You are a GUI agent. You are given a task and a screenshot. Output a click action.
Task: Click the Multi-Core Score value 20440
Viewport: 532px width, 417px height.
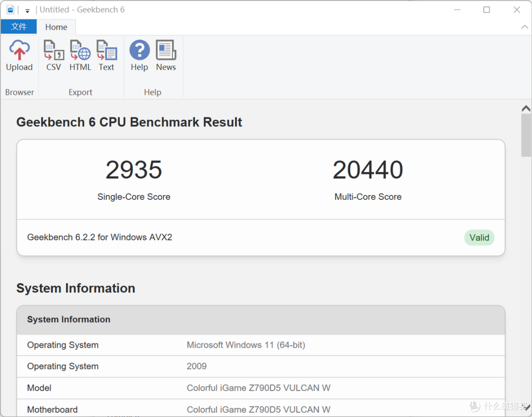[x=368, y=170]
